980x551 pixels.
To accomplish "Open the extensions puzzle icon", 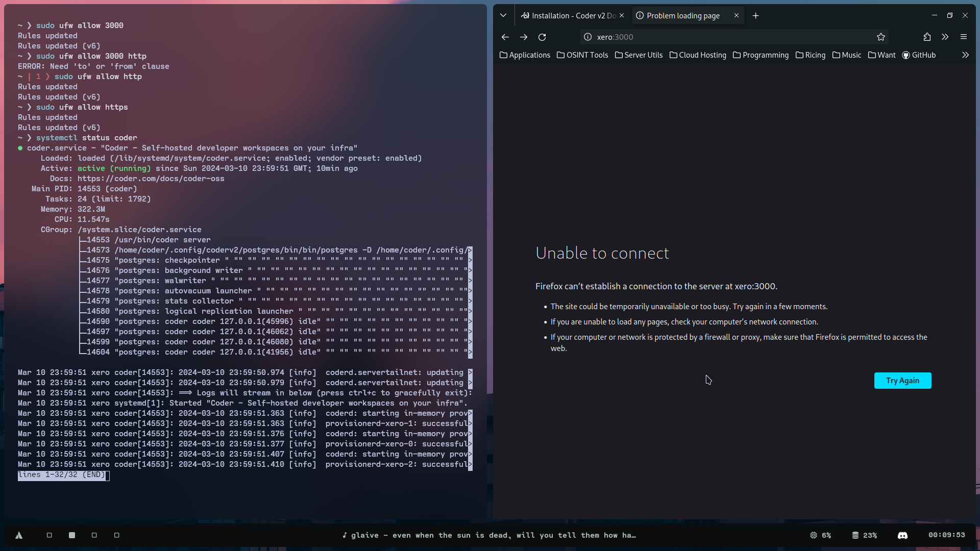I will tap(927, 37).
